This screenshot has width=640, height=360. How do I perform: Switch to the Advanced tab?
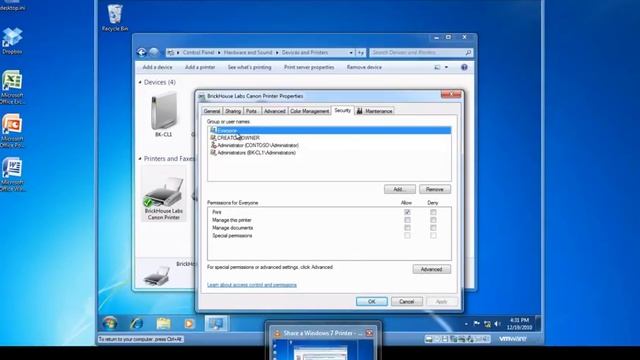pos(274,111)
